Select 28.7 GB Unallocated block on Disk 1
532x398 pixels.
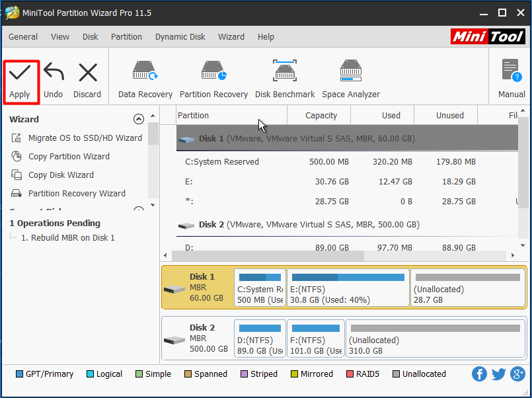[x=468, y=288]
